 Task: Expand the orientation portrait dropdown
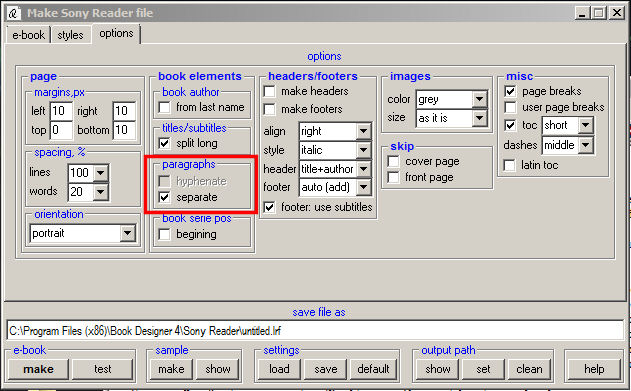coord(127,233)
